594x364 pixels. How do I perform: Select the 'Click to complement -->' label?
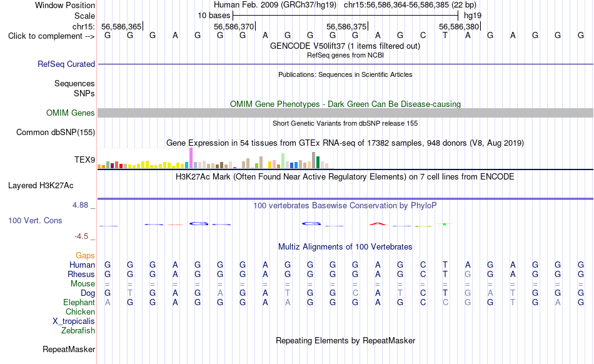click(51, 36)
